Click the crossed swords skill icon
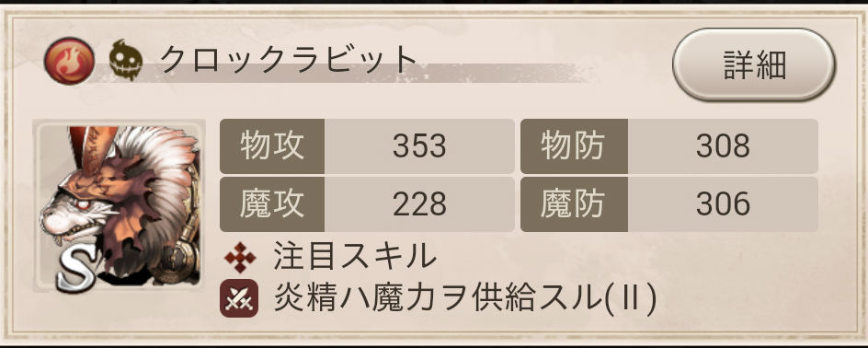The width and height of the screenshot is (868, 348). coord(239,298)
